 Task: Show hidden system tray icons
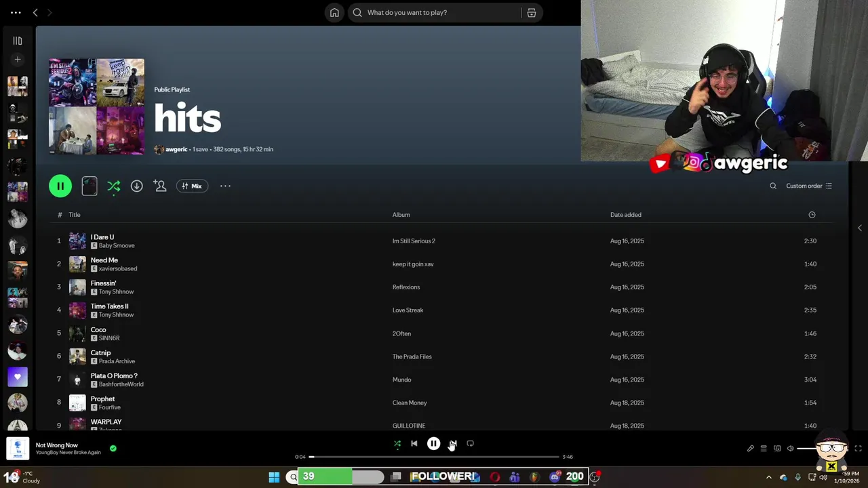click(768, 477)
